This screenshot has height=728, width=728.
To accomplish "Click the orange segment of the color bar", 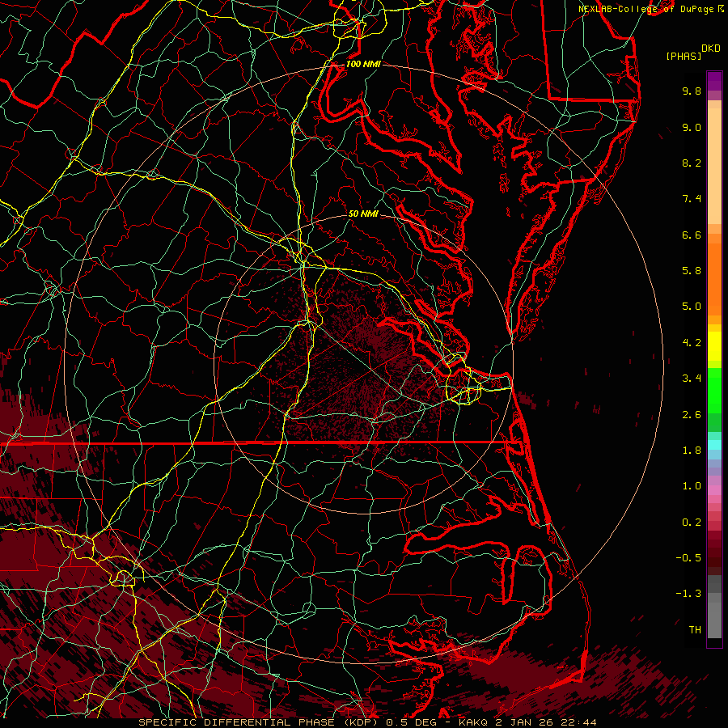I will coord(714,280).
